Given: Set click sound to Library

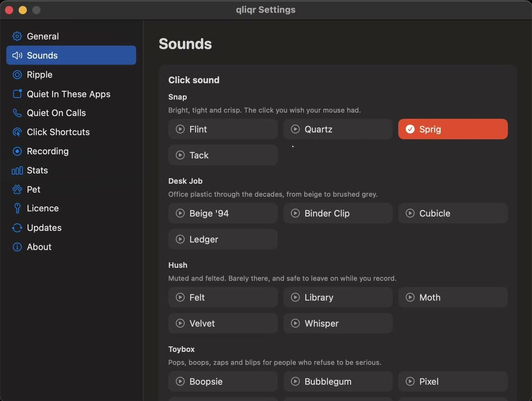Looking at the screenshot, I should [x=338, y=297].
